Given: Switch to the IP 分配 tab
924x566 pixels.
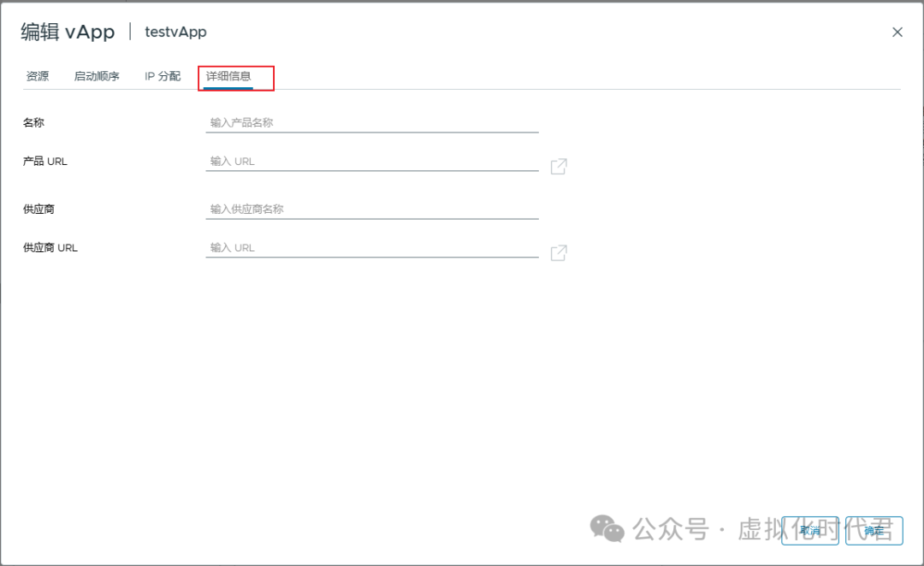Looking at the screenshot, I should 163,76.
